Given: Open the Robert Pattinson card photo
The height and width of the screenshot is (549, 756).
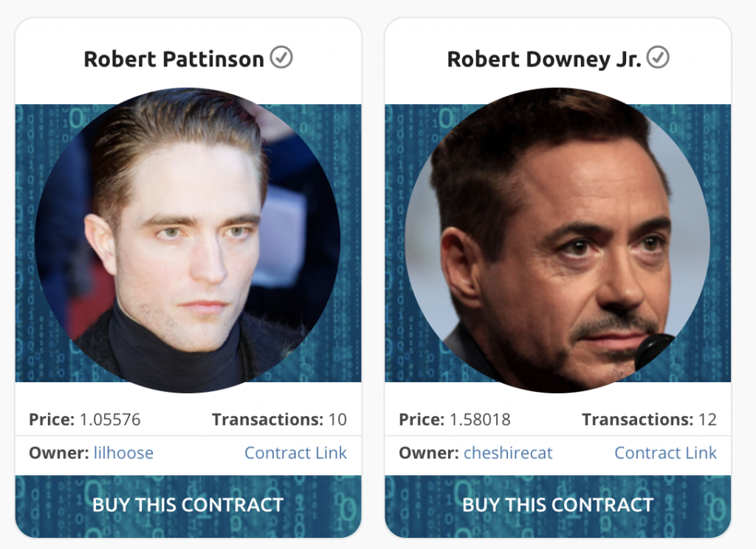Looking at the screenshot, I should point(188,241).
